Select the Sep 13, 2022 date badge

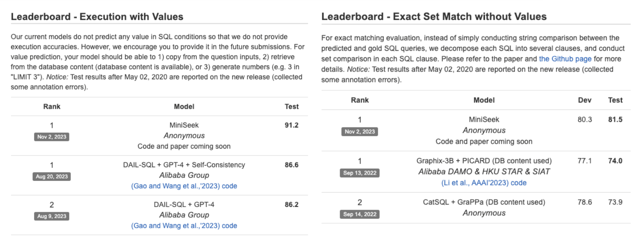pos(360,173)
